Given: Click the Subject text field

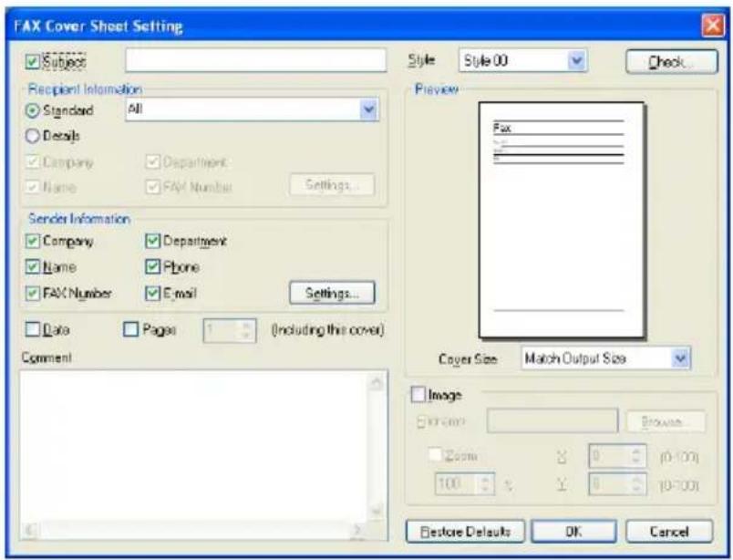Looking at the screenshot, I should pos(255,60).
